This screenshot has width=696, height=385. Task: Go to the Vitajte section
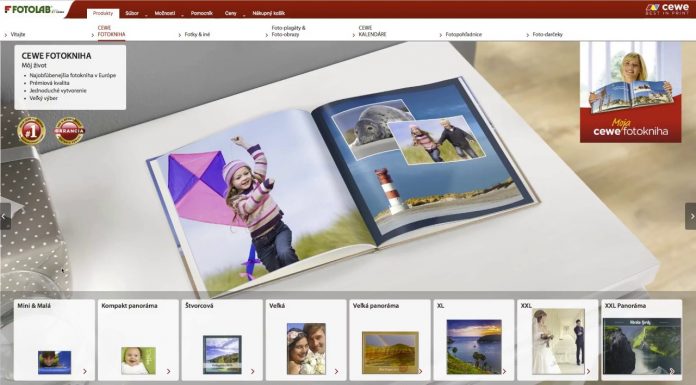18,34
